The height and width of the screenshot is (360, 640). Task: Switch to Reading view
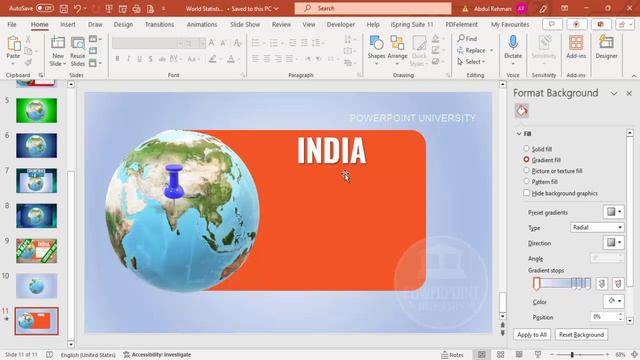click(x=519, y=355)
